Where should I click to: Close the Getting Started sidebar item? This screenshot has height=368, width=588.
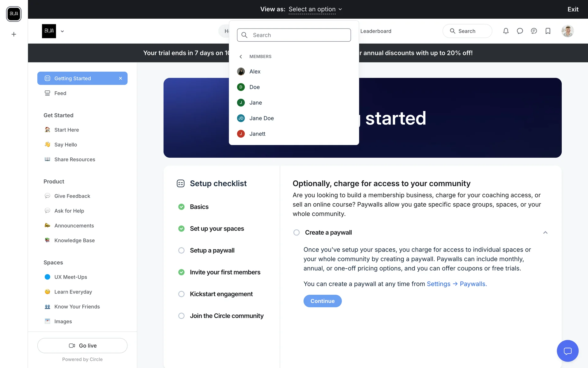(x=121, y=79)
